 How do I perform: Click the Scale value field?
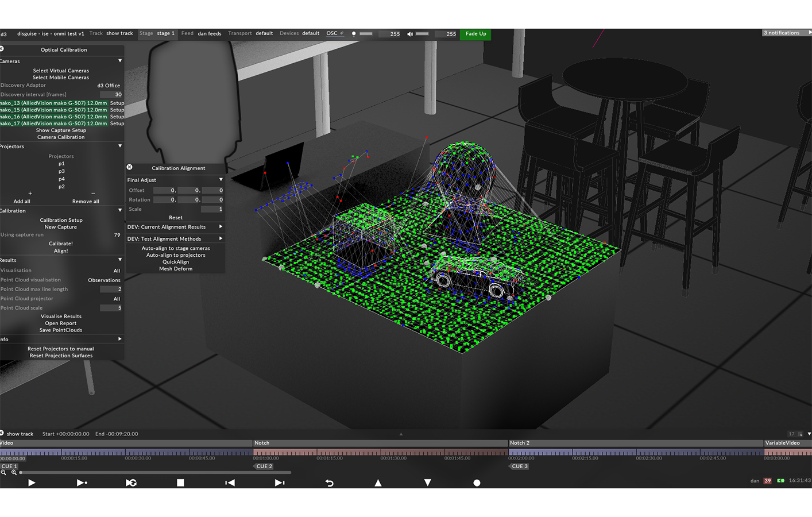pyautogui.click(x=212, y=209)
